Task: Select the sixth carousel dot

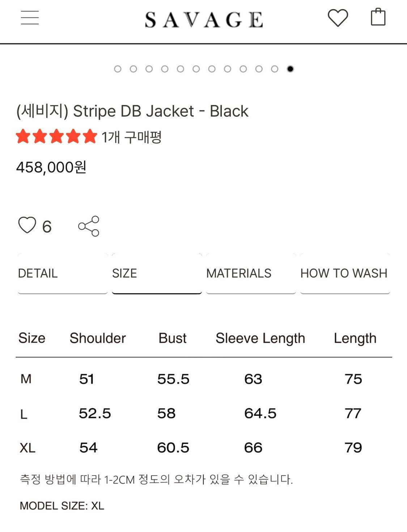Action: [196, 69]
